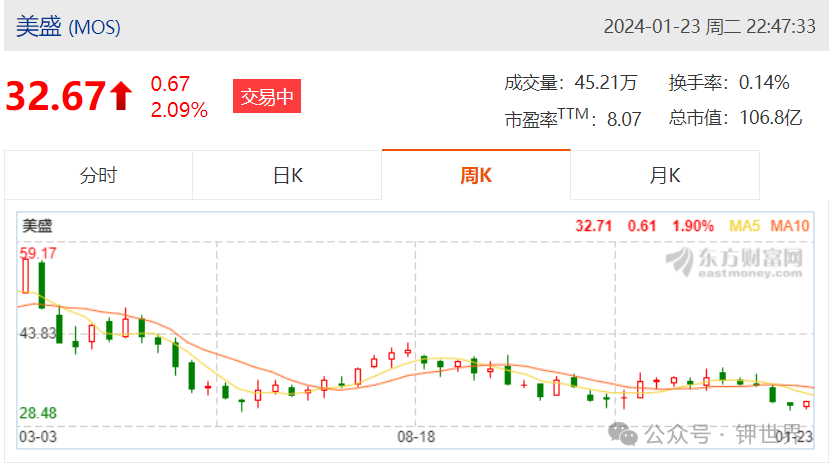Open the 日K daily chart tab

click(287, 175)
